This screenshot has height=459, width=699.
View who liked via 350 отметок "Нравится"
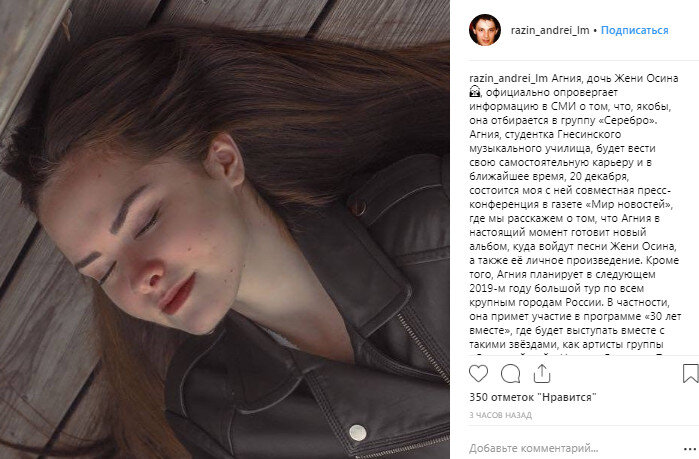click(533, 397)
